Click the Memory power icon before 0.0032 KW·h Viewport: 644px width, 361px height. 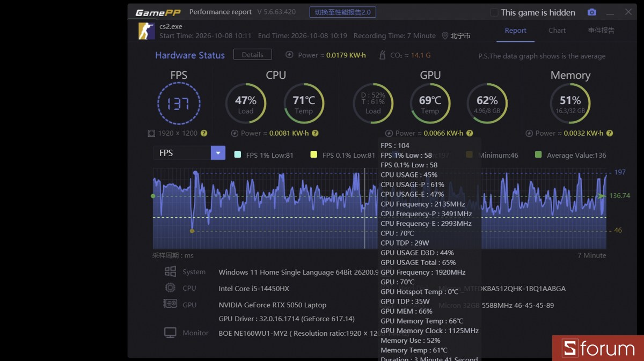click(529, 133)
